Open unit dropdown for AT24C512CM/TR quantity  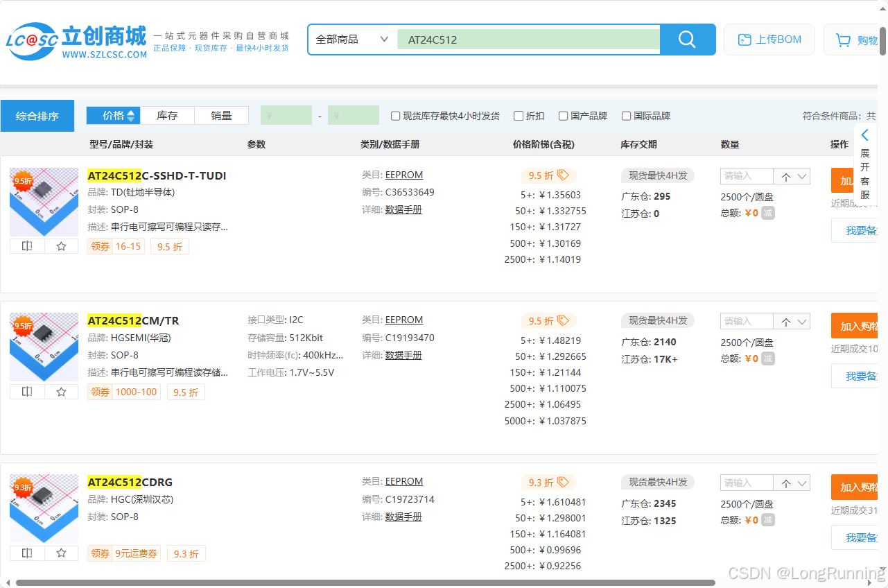point(792,322)
